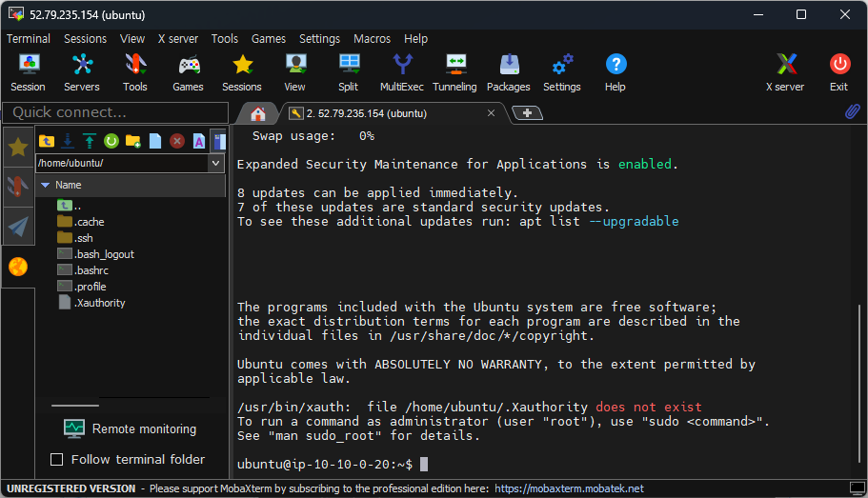Enable Follow terminal folder checkbox
The image size is (868, 498).
(x=56, y=459)
